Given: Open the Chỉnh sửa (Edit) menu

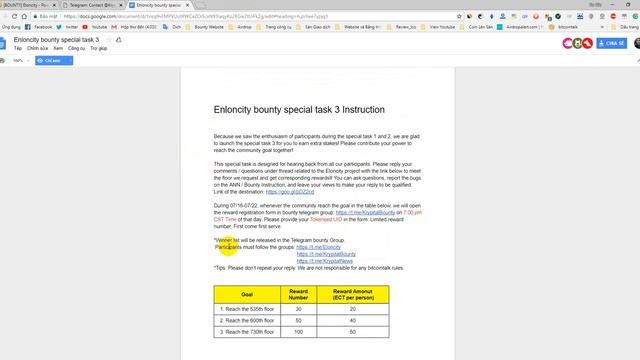Looking at the screenshot, I should pos(38,48).
